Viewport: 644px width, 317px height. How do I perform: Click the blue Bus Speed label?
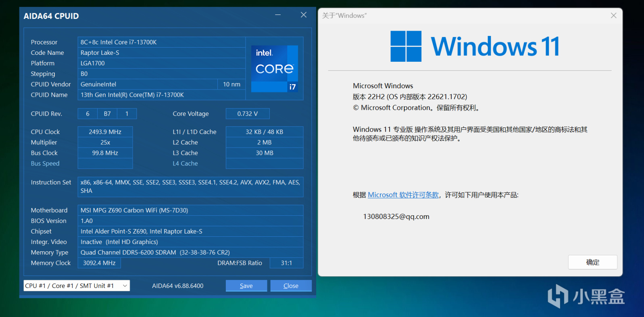pyautogui.click(x=45, y=163)
